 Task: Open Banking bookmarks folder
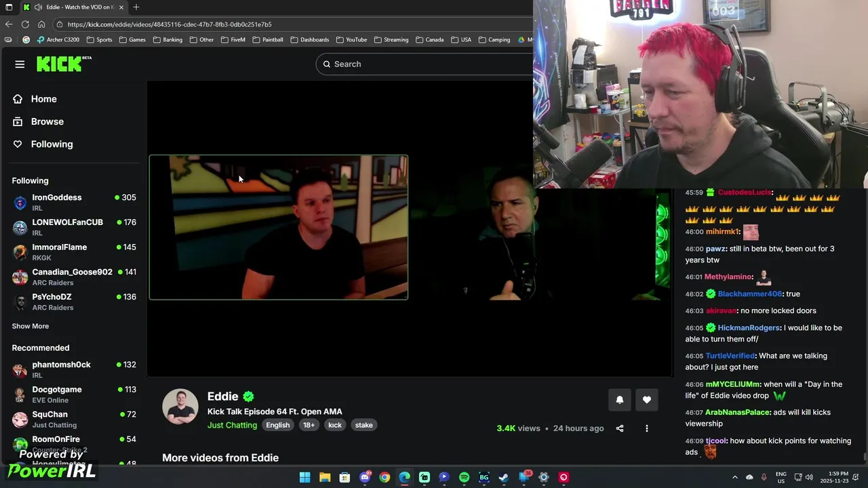point(167,39)
